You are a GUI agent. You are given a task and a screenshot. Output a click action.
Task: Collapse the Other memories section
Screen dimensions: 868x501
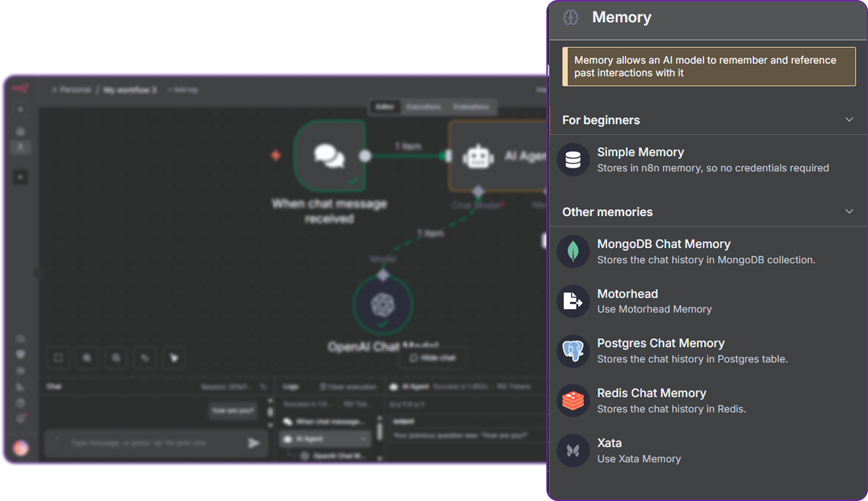(849, 211)
